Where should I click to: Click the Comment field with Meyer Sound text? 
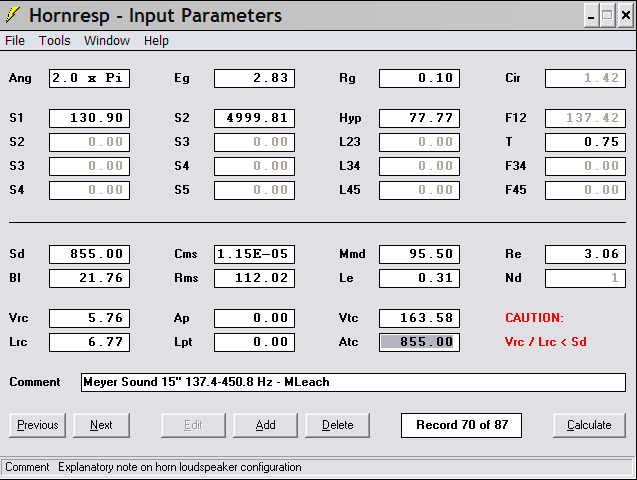click(x=353, y=383)
